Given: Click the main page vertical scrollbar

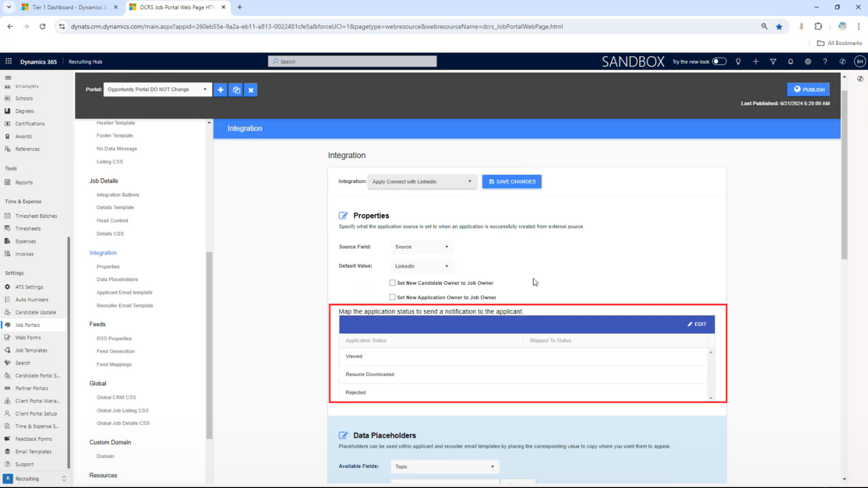Looking at the screenshot, I should tap(844, 175).
